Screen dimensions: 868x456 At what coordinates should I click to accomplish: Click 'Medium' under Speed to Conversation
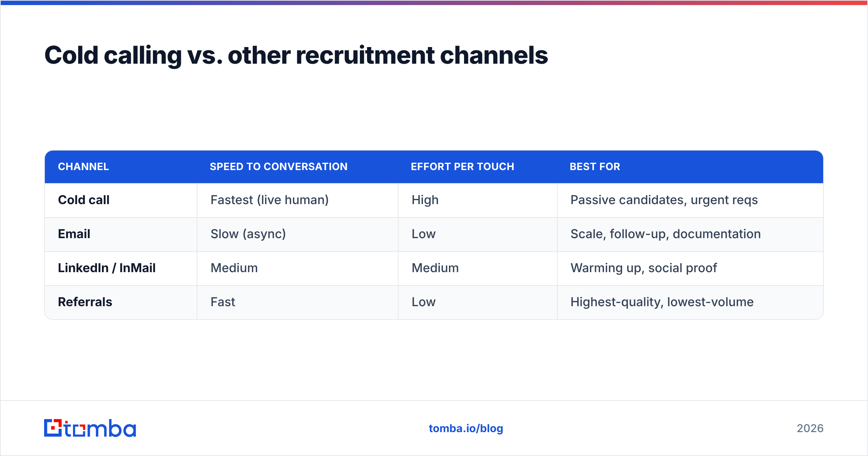pos(234,268)
